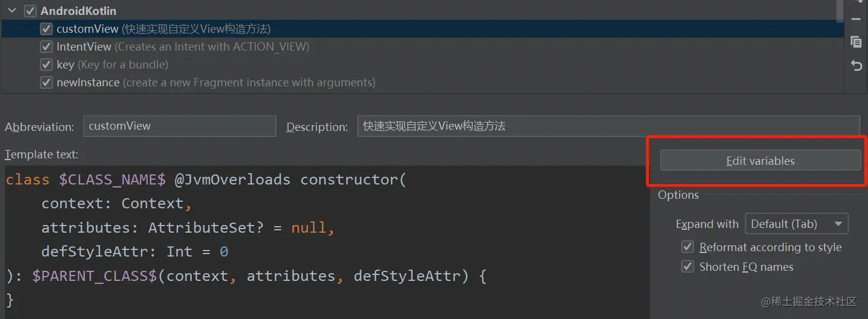Toggle the newInstance template checkbox

pos(46,83)
